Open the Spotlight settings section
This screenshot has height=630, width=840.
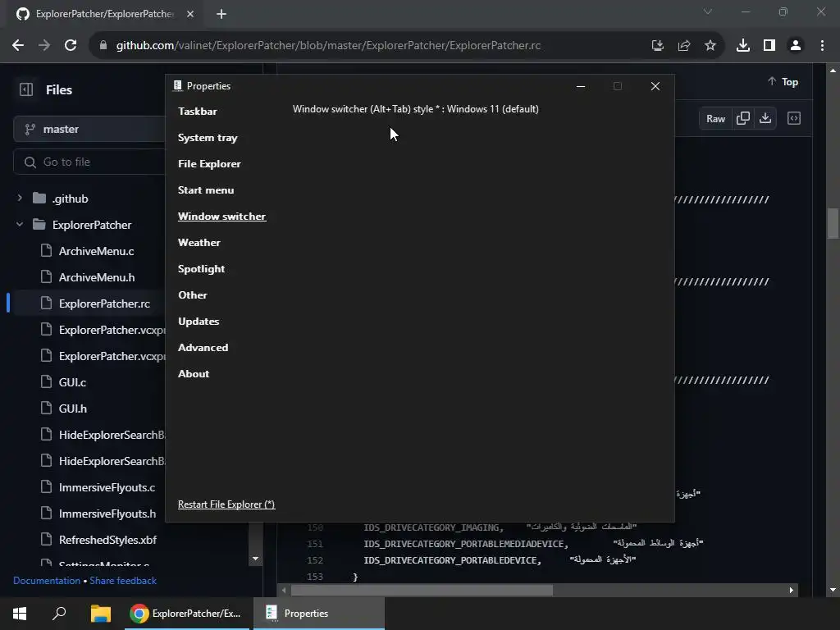[x=202, y=269]
